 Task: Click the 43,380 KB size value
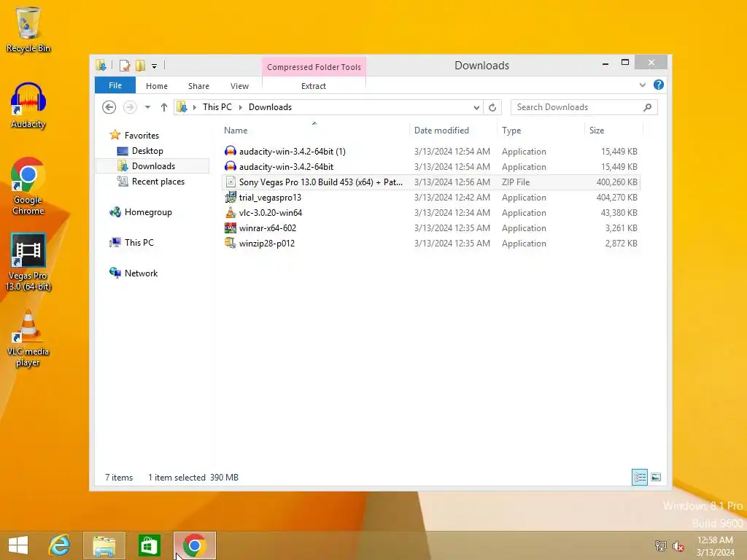tap(619, 212)
